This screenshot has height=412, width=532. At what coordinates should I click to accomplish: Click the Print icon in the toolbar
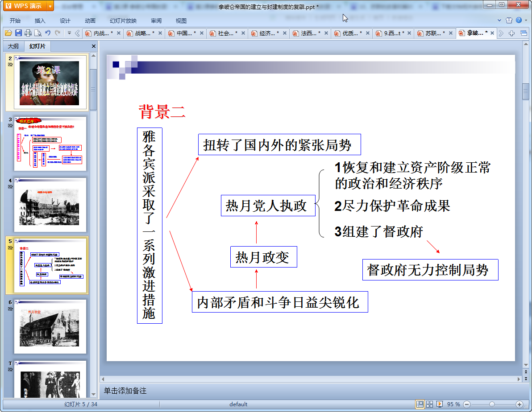click(x=28, y=33)
